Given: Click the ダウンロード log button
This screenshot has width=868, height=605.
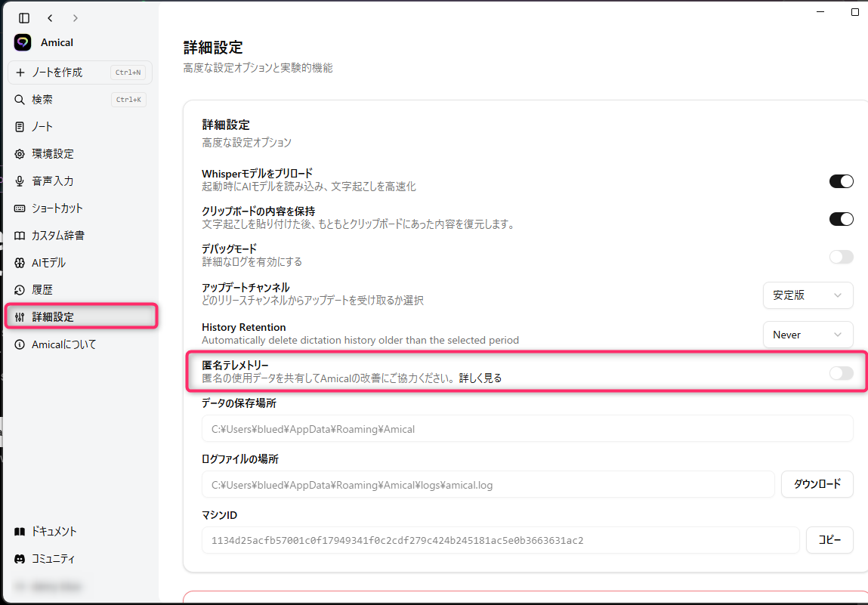Looking at the screenshot, I should pyautogui.click(x=817, y=485).
